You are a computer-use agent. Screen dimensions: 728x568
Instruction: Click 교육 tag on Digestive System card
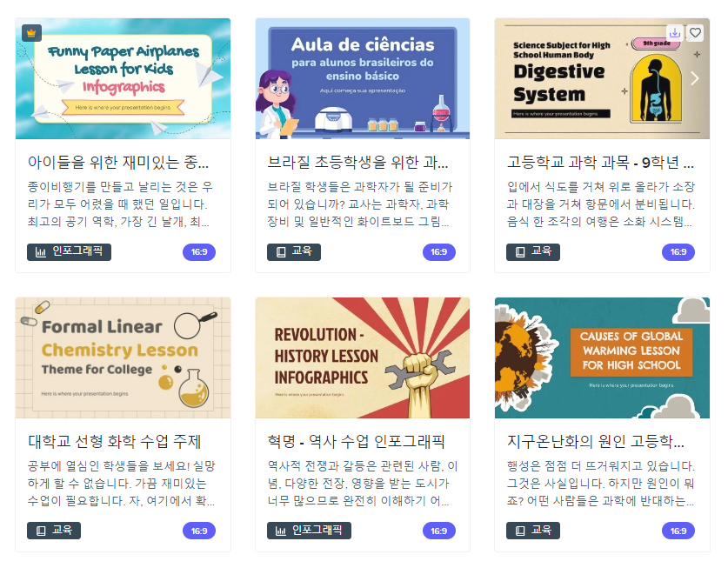[x=533, y=252]
